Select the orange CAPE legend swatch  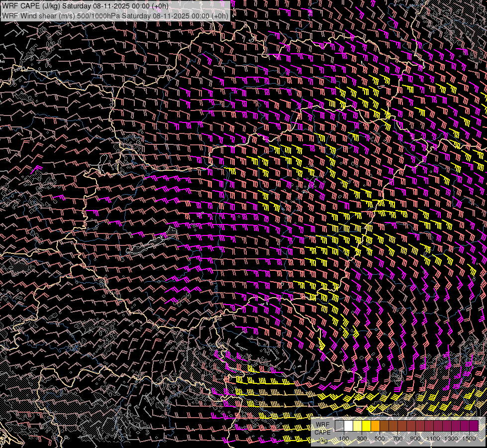(x=375, y=426)
